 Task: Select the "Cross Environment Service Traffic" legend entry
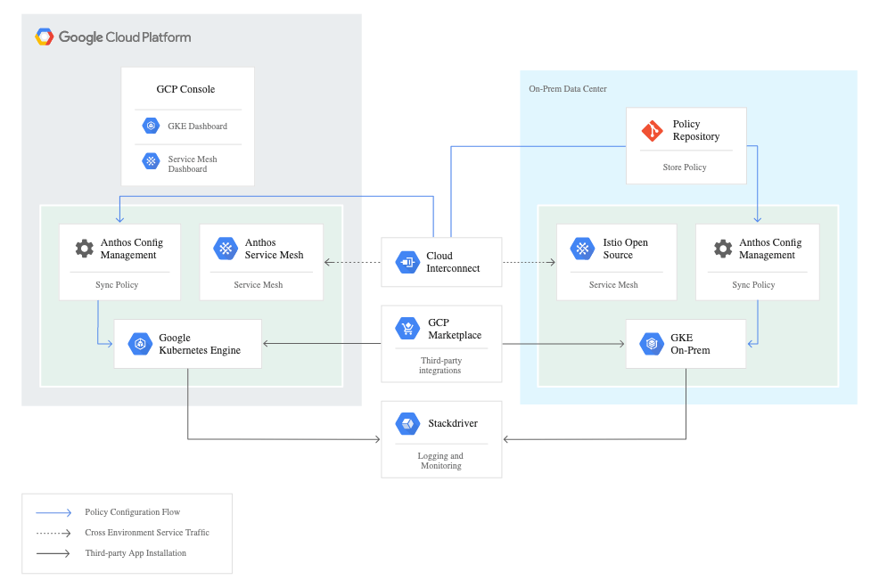[147, 533]
